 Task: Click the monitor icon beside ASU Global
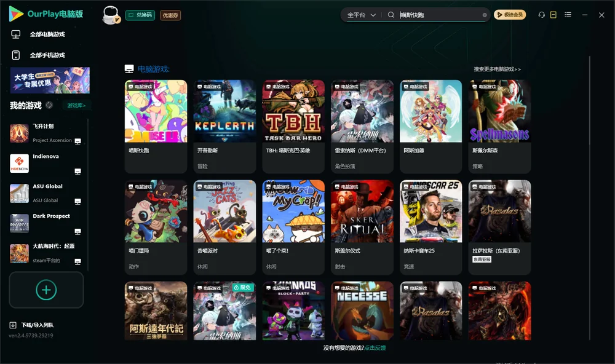point(77,201)
